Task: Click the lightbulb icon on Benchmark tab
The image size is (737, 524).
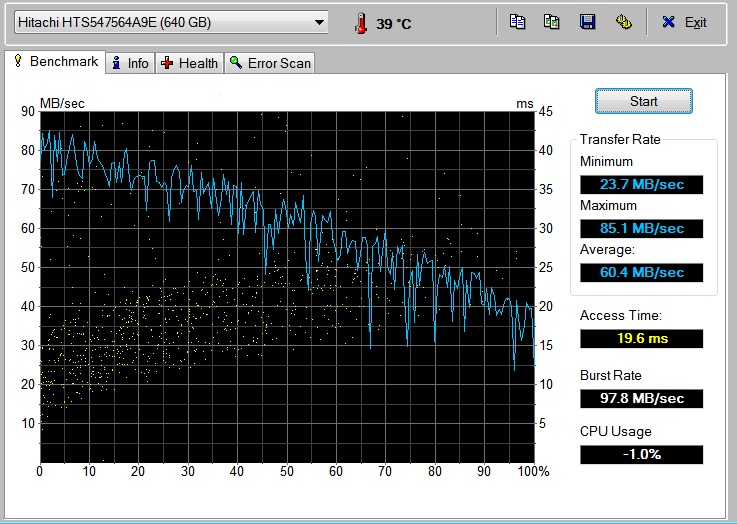Action: coord(18,61)
